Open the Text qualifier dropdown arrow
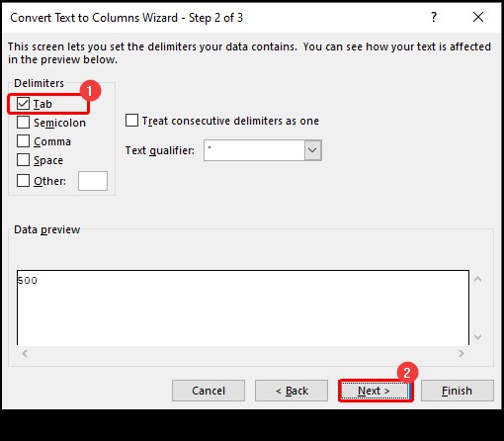504x441 pixels. pos(312,150)
